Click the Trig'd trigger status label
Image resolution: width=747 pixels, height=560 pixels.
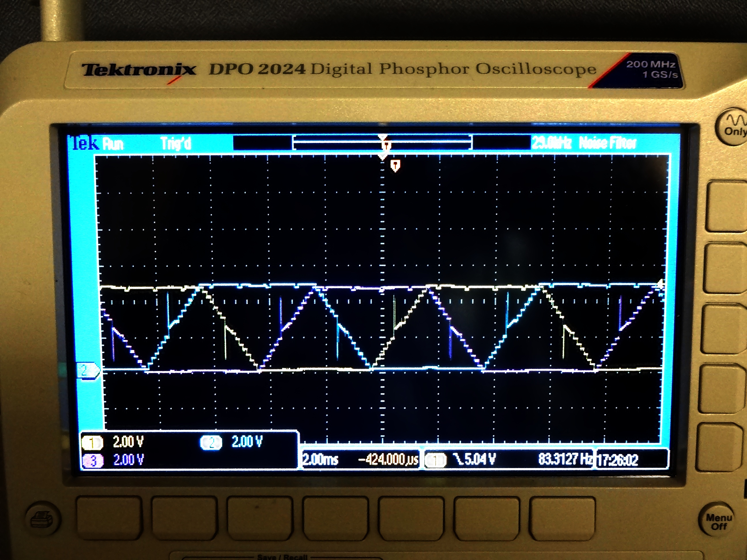tap(176, 143)
